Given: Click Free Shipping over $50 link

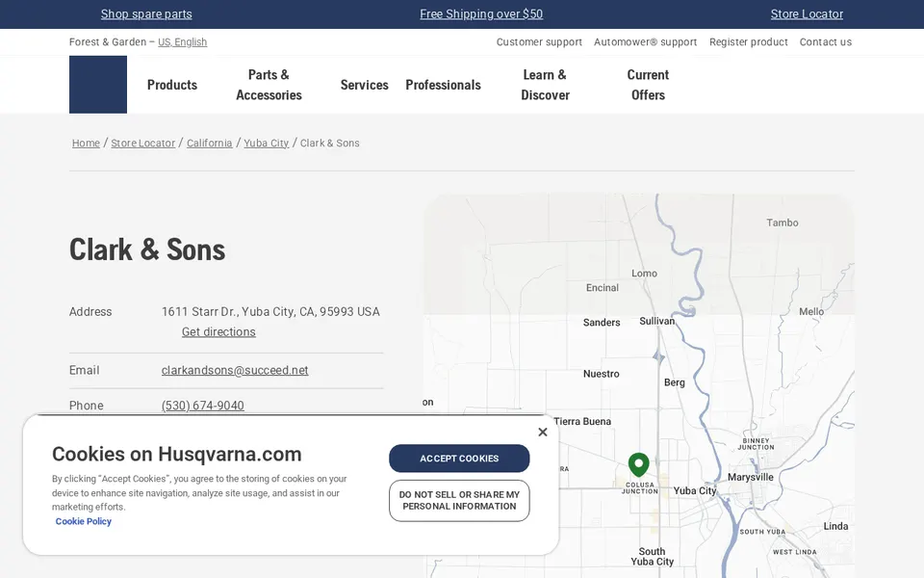Looking at the screenshot, I should pos(481,13).
